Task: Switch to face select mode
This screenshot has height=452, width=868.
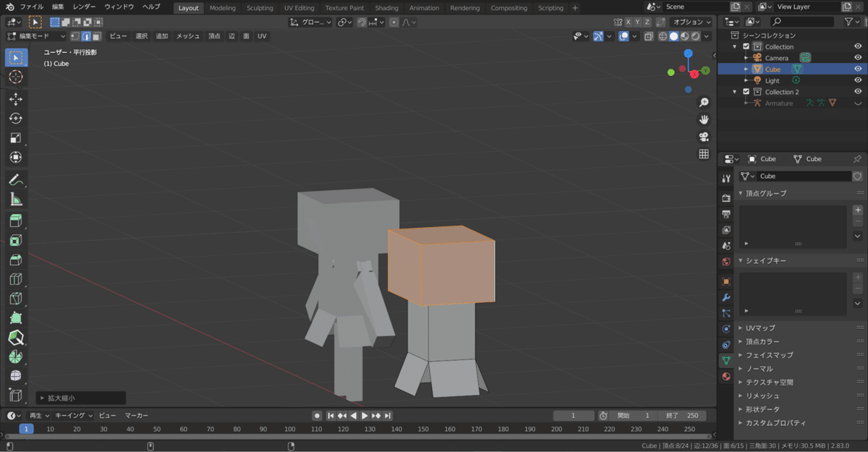Action: 96,36
